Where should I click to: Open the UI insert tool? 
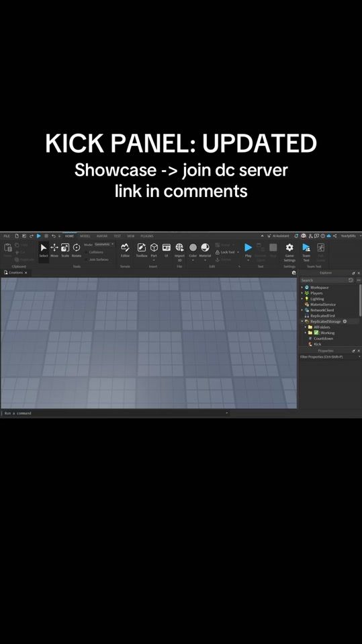tap(167, 250)
